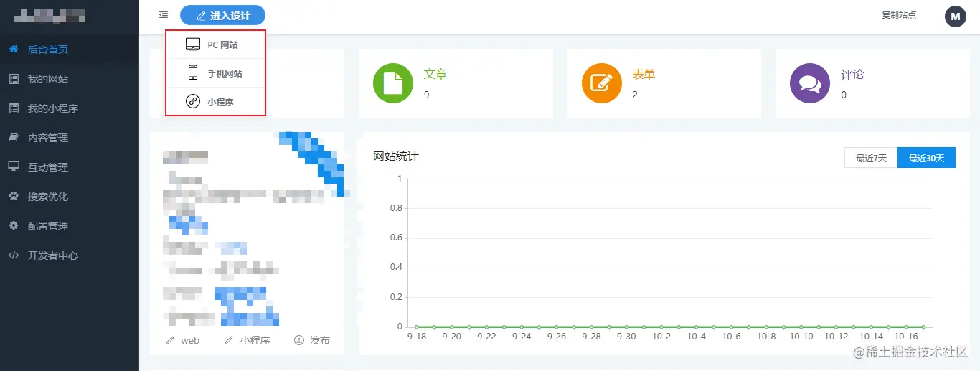980x371 pixels.
Task: Click the list icon beside 我的小程序
Action: (13, 108)
